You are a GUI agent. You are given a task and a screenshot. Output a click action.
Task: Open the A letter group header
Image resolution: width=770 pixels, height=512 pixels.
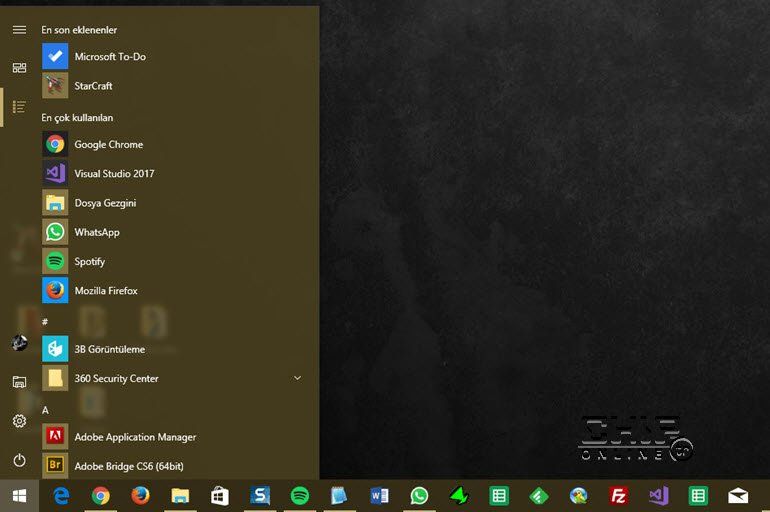coord(45,410)
